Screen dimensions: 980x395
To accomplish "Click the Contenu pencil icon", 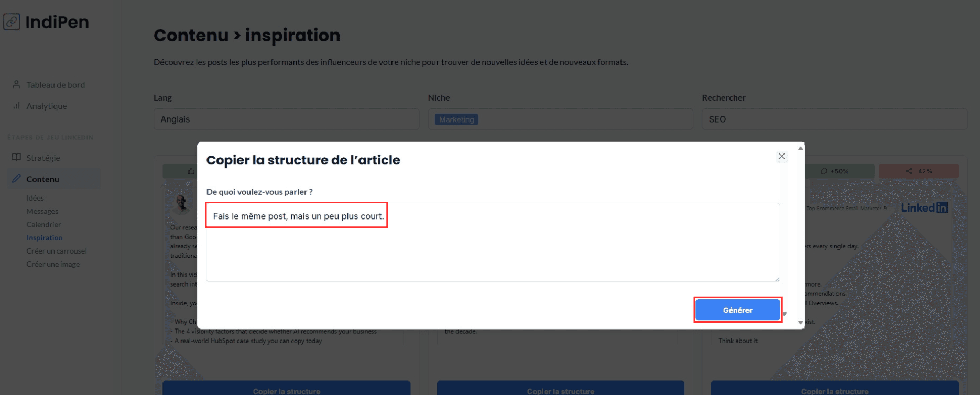I will click(16, 179).
